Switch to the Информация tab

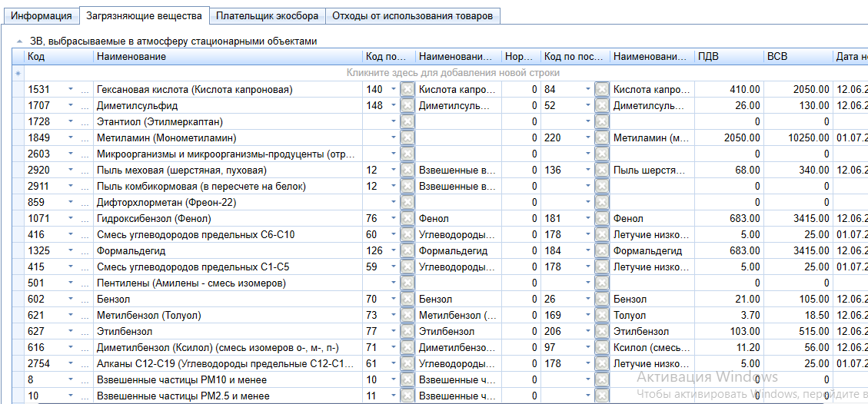point(42,15)
